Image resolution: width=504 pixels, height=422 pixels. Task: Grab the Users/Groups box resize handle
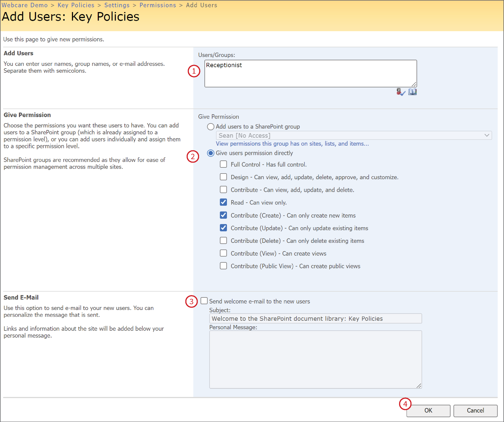coord(414,84)
